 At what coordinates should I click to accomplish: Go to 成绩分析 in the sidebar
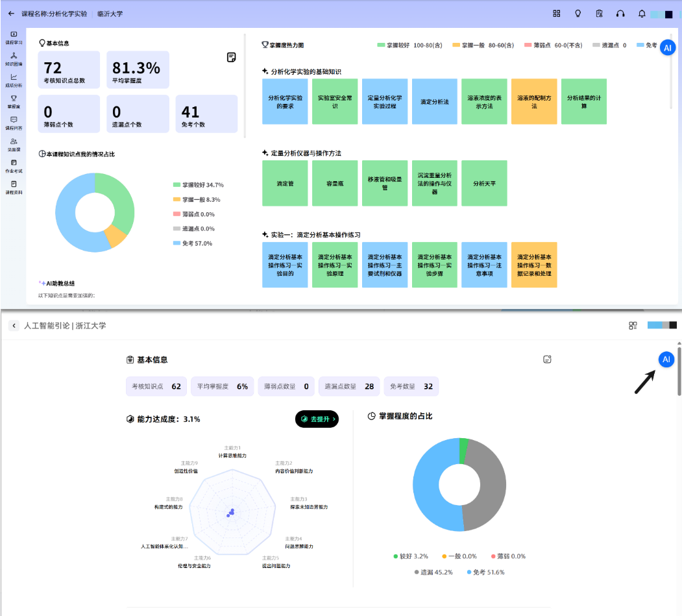14,80
